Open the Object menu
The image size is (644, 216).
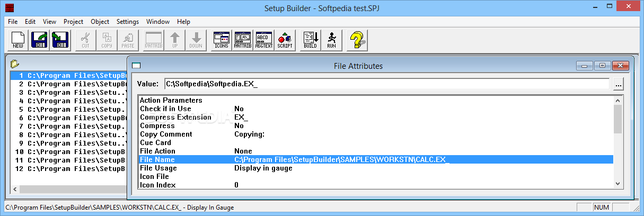[100, 22]
